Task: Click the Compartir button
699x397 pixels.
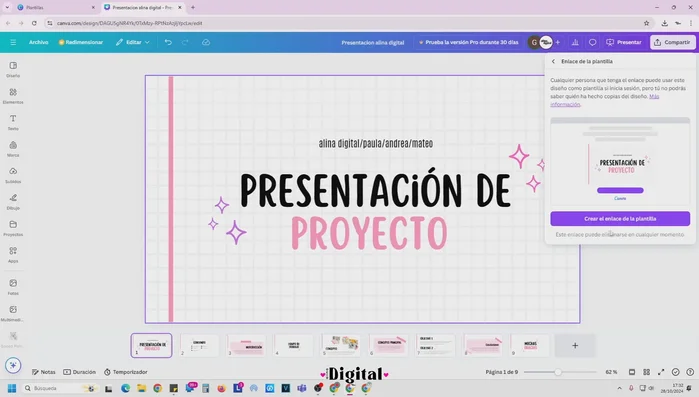Action: [672, 42]
